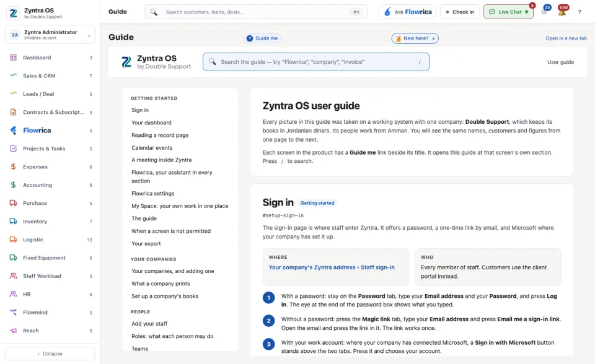595x364 pixels.
Task: Click the User guide label
Action: pos(560,62)
